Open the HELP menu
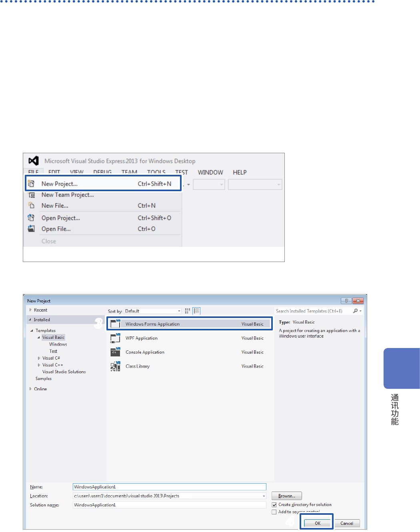The height and width of the screenshot is (532, 420). pyautogui.click(x=240, y=172)
